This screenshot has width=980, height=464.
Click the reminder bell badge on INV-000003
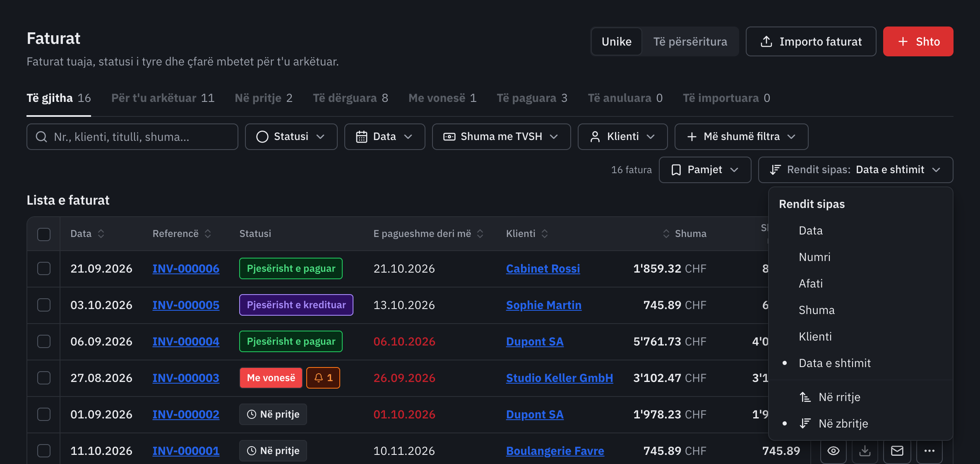[323, 378]
